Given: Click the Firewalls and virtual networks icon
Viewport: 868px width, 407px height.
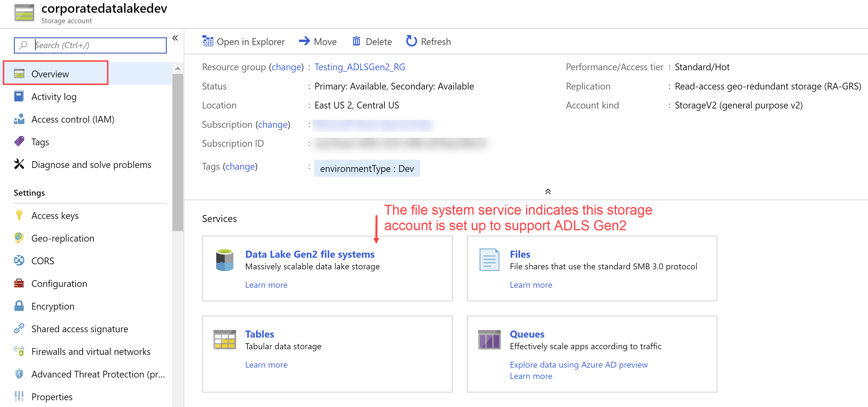Looking at the screenshot, I should [19, 351].
